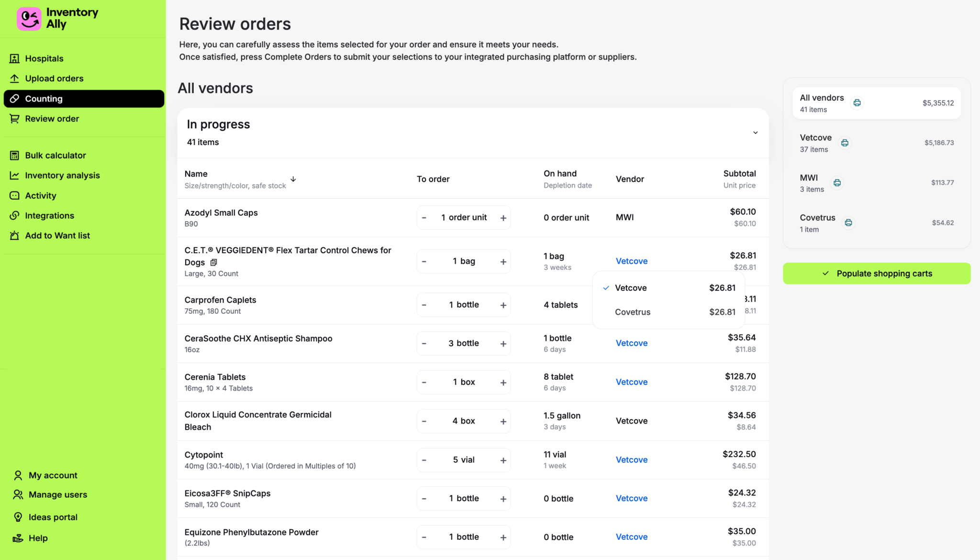Select Covetrus as vendor for Carprofen Caplets
Screen dimensions: 980x560
click(x=633, y=312)
